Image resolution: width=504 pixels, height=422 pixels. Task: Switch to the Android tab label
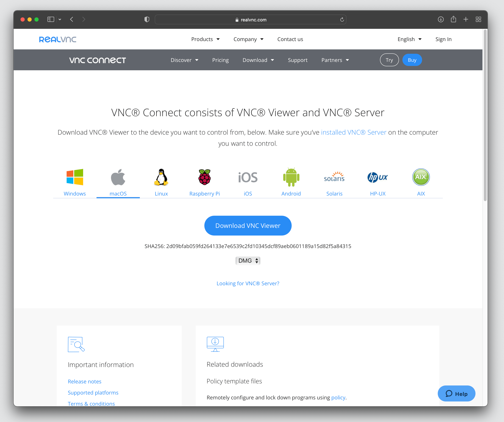point(291,194)
